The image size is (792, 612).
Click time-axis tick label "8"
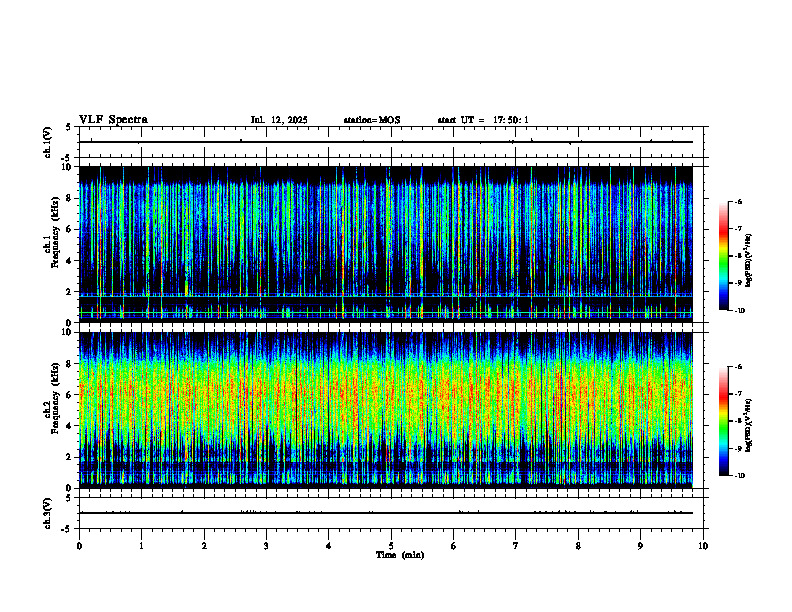point(578,546)
